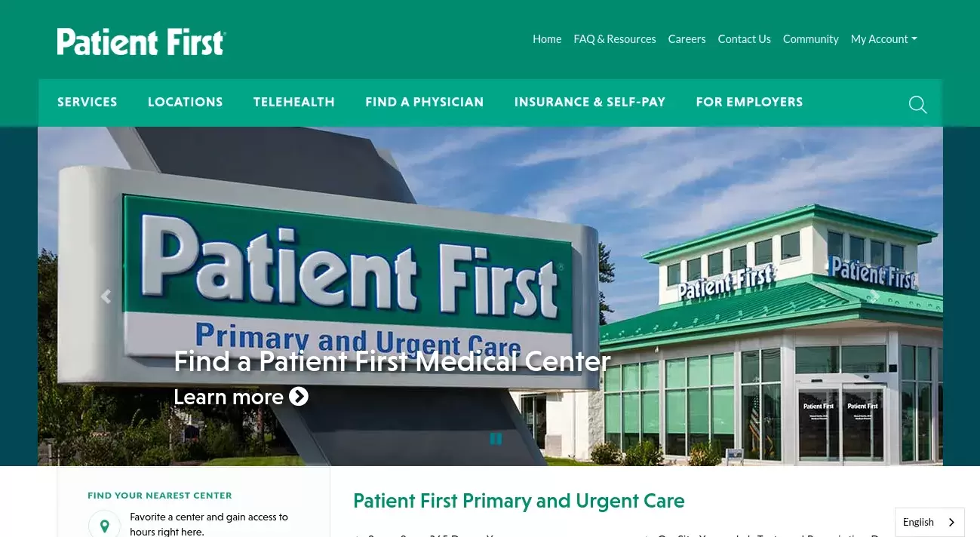Screen dimensions: 980x537
Task: Click Find a Patient First Medical Center heading
Action: coord(392,361)
